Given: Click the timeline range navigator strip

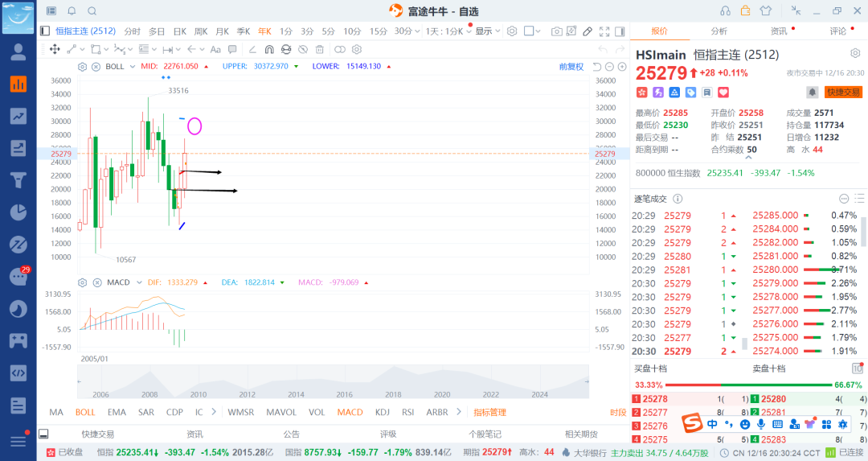Looking at the screenshot, I should pos(334,382).
